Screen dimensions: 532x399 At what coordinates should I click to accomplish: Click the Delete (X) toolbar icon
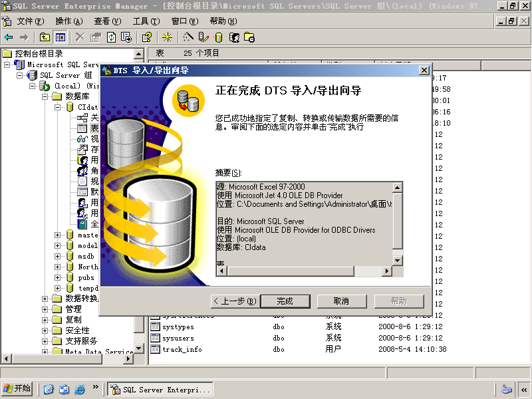80,37
